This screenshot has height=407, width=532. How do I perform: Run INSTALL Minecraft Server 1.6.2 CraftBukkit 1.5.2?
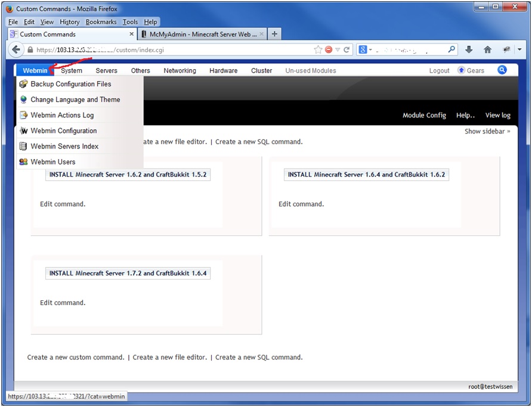click(128, 175)
